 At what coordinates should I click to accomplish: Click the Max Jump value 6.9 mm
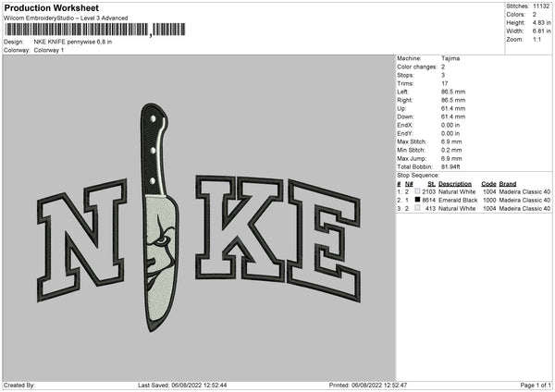pyautogui.click(x=451, y=158)
